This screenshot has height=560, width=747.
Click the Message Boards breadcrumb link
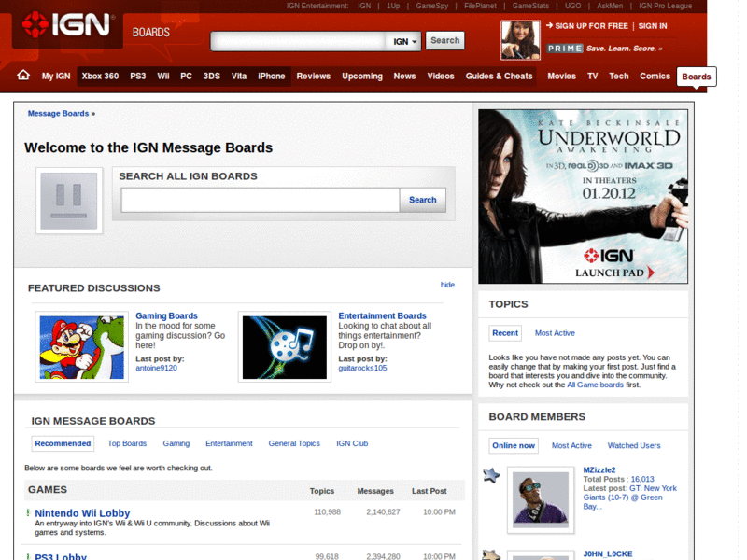[x=58, y=113]
